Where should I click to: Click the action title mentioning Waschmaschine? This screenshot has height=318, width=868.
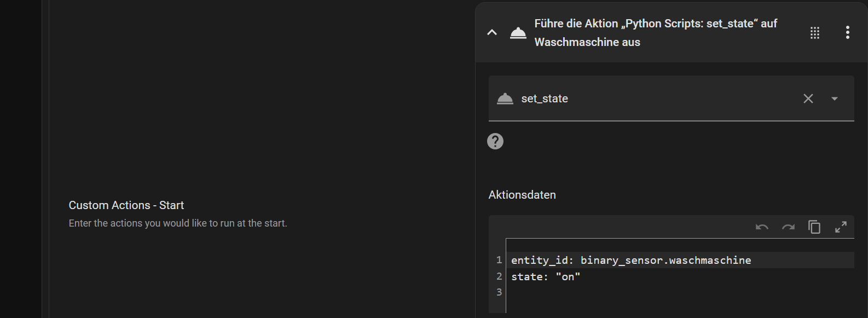point(656,33)
